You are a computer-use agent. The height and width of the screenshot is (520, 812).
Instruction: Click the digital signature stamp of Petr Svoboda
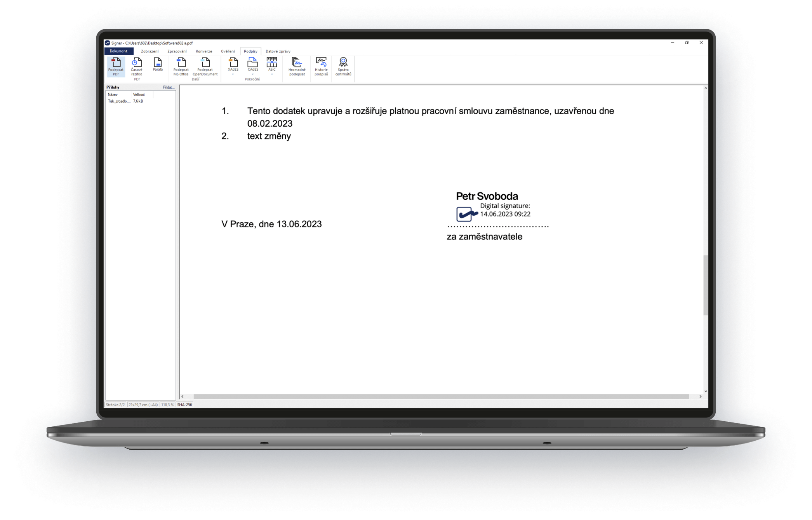pos(494,207)
